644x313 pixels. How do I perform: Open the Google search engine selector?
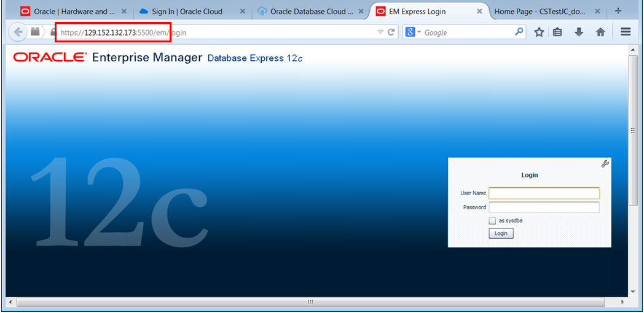click(413, 32)
